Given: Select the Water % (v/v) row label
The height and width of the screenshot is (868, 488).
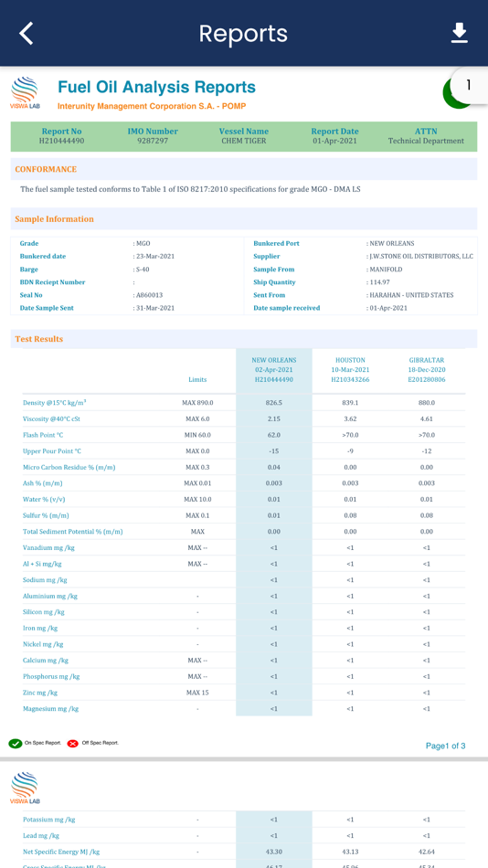Looking at the screenshot, I should [x=46, y=499].
